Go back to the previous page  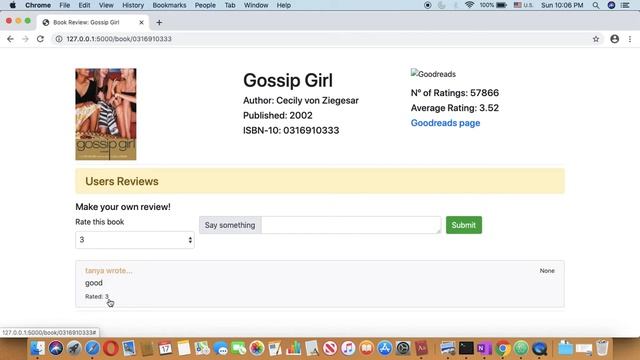[10, 39]
